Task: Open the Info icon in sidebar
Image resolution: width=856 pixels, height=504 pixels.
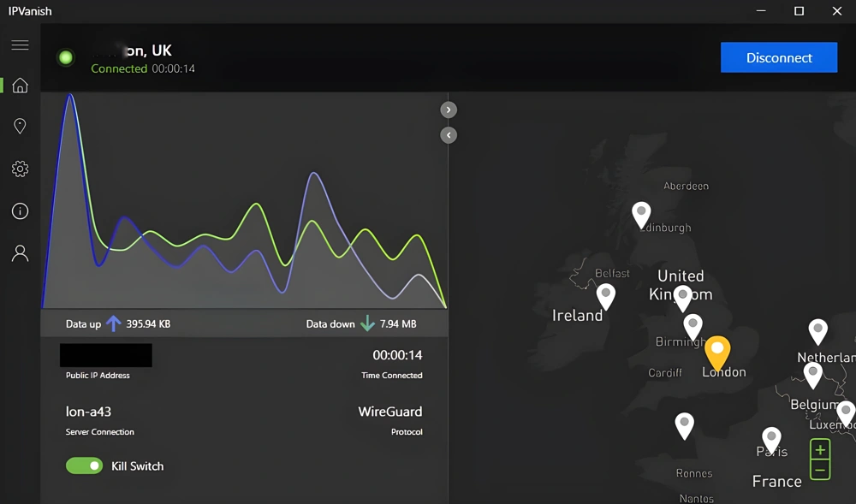Action: pos(20,211)
